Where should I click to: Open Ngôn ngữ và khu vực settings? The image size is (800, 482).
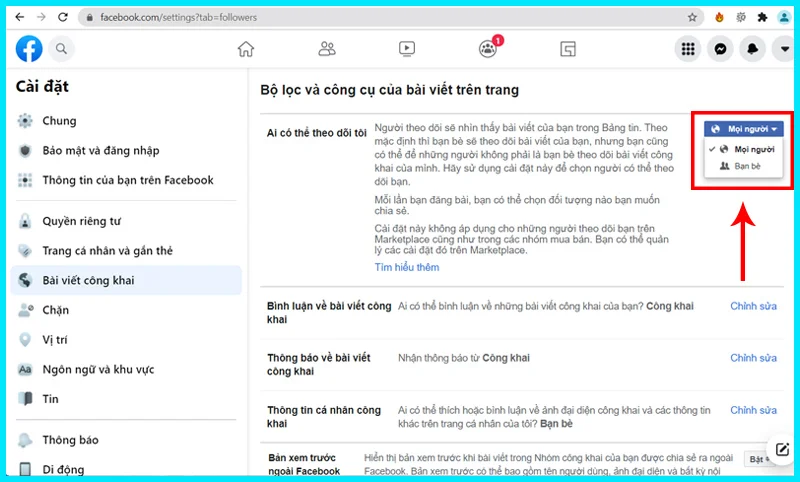(126, 369)
